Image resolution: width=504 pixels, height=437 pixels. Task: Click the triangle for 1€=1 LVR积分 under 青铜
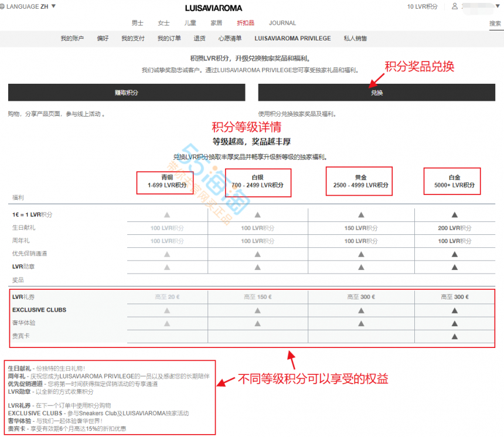coord(167,214)
